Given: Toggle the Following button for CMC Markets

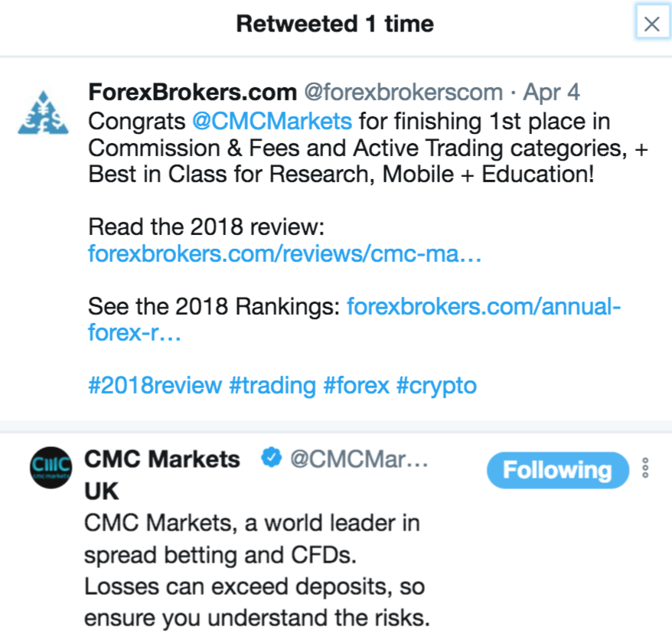Looking at the screenshot, I should (x=557, y=469).
